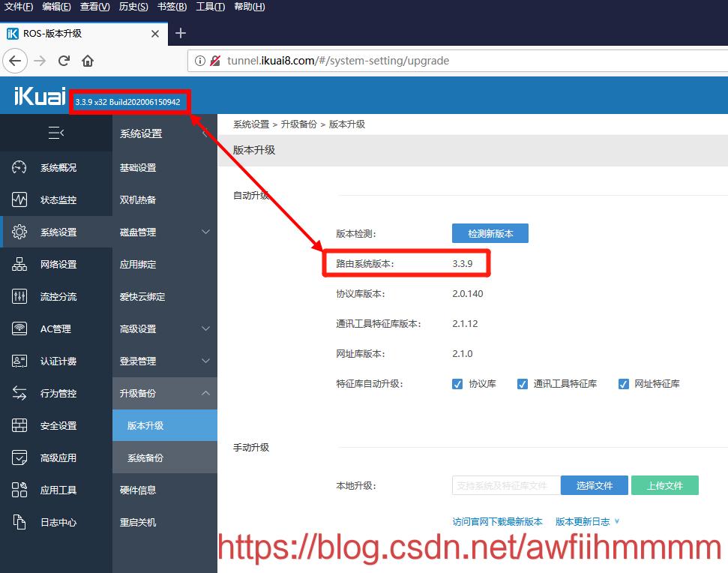Click the 安全设置 firewall icon
728x573 pixels.
19,425
